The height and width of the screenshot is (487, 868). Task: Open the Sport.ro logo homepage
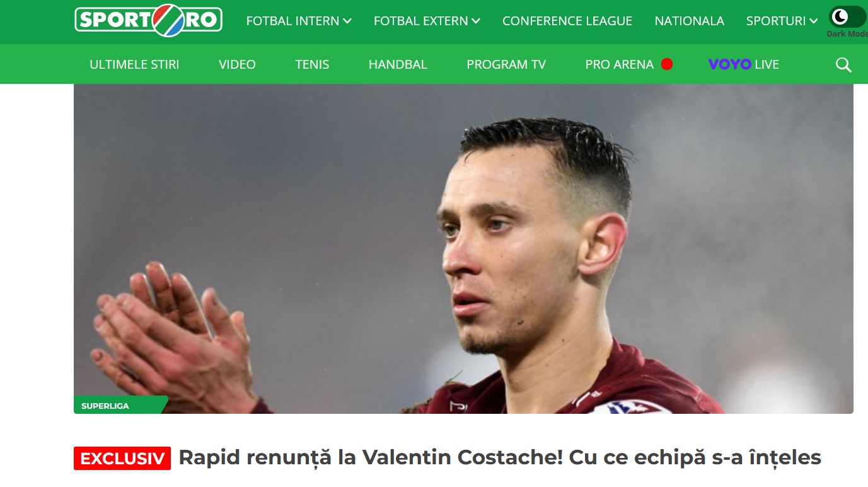click(x=149, y=20)
